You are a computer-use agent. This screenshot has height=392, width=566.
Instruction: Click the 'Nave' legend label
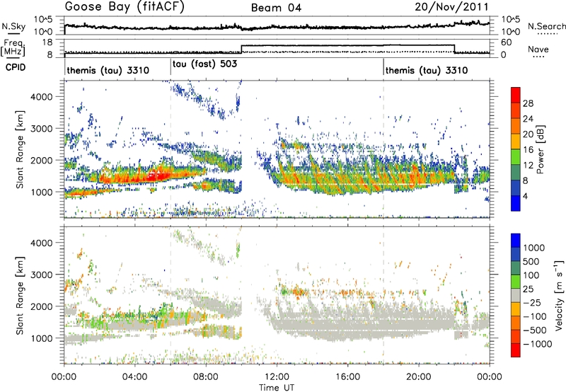(538, 50)
